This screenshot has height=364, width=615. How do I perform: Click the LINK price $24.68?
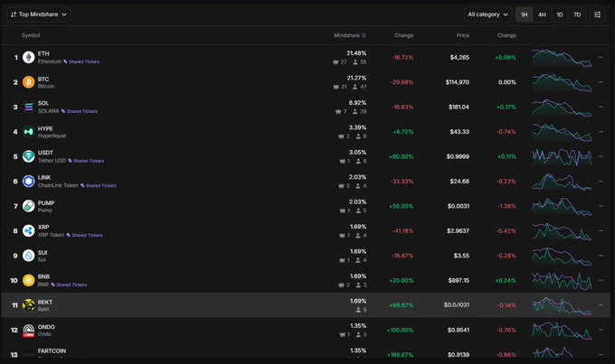point(459,181)
